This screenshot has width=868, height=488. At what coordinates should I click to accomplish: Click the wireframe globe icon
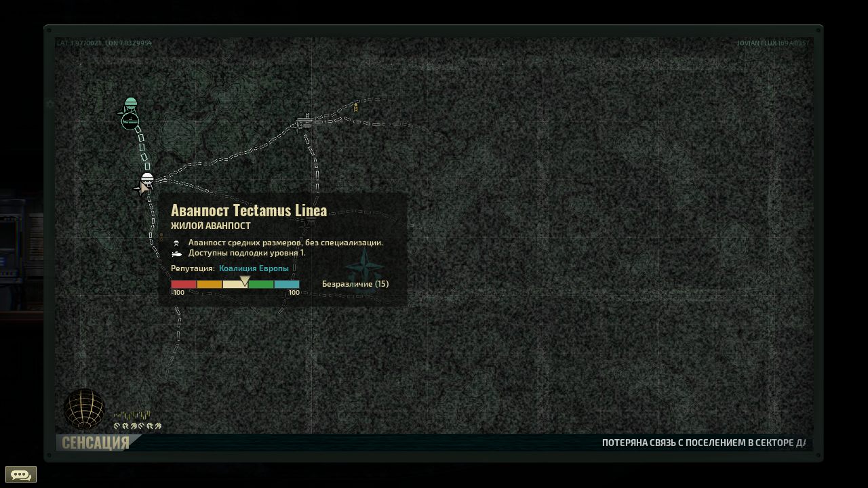pyautogui.click(x=84, y=409)
